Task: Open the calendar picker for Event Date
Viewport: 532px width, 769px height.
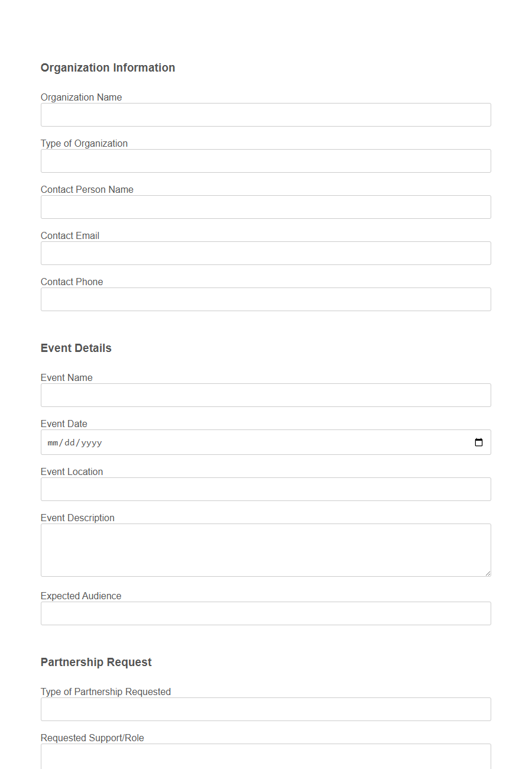Action: point(478,442)
